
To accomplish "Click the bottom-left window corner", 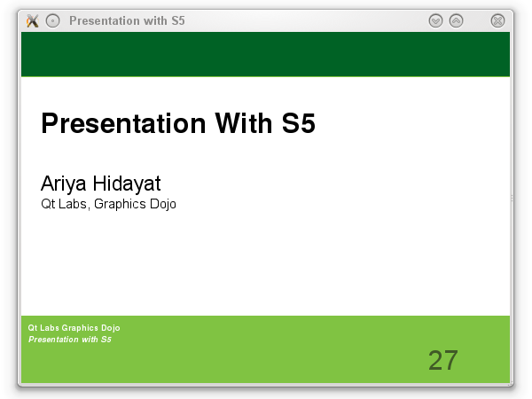I will [x=20, y=385].
